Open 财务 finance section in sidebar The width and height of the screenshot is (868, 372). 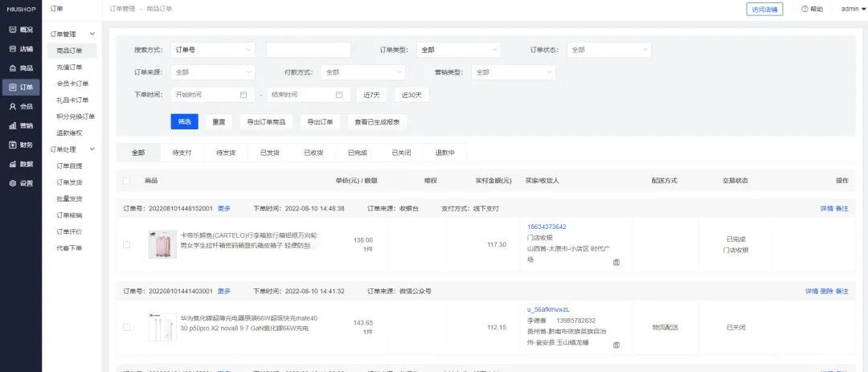pos(20,145)
